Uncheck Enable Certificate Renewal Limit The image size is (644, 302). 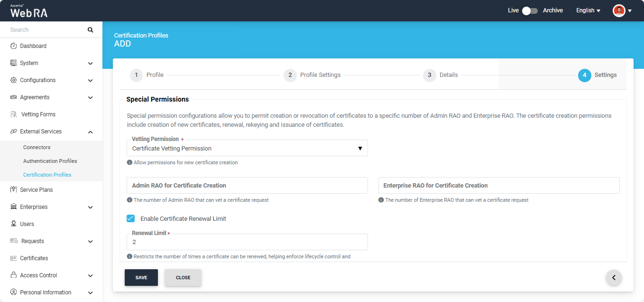coord(131,218)
